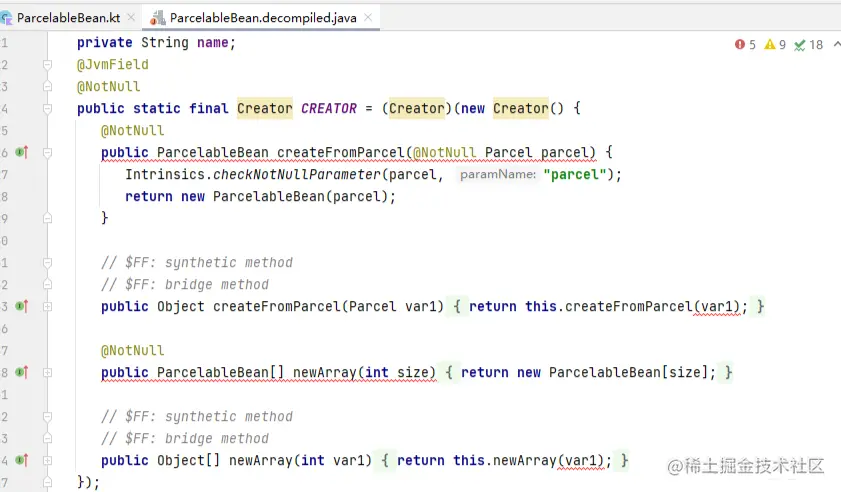Select the ParcelableBean.decompiled.java tab
This screenshot has height=492, width=841.
click(263, 18)
